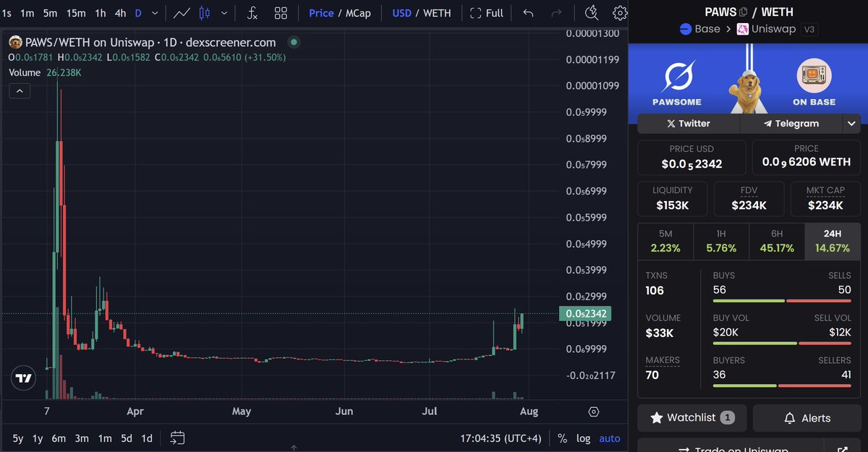Click the V3 version badge
This screenshot has height=452, width=868.
coord(809,30)
